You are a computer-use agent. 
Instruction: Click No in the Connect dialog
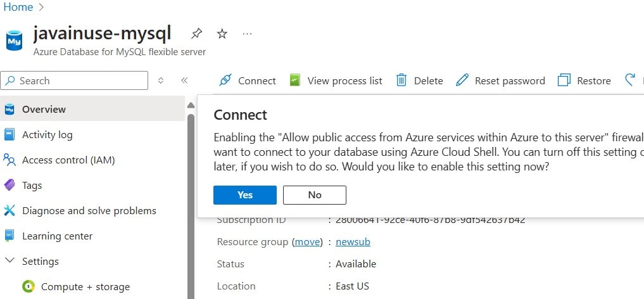pyautogui.click(x=315, y=195)
